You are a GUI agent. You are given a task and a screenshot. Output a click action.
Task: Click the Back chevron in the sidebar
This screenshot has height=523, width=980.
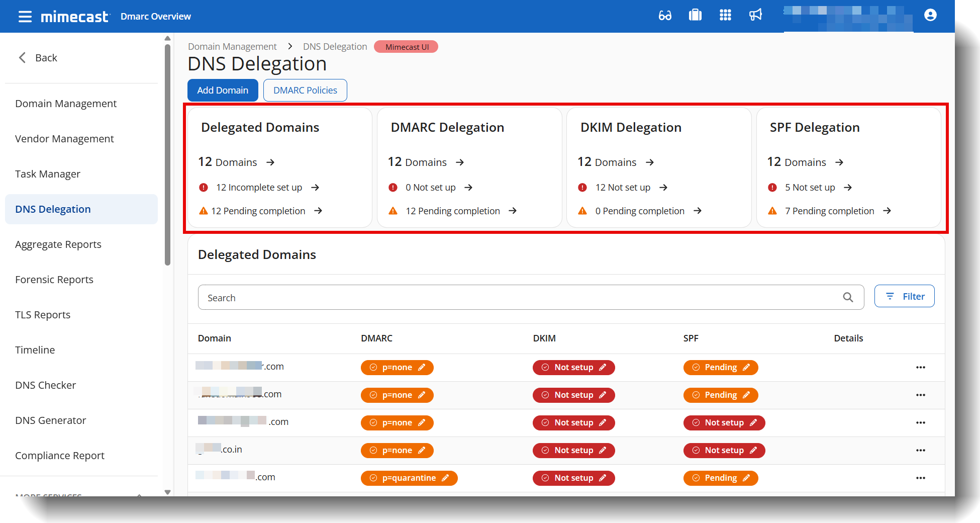[22, 57]
